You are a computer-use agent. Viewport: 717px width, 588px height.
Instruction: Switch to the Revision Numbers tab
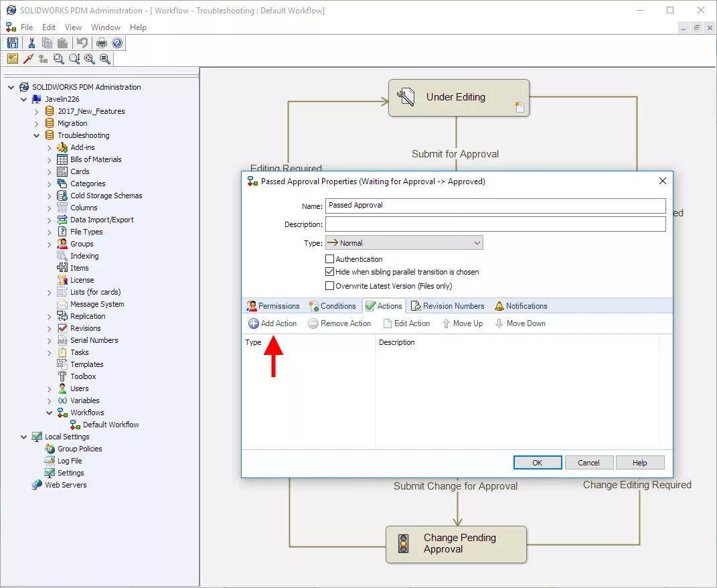pyautogui.click(x=448, y=306)
